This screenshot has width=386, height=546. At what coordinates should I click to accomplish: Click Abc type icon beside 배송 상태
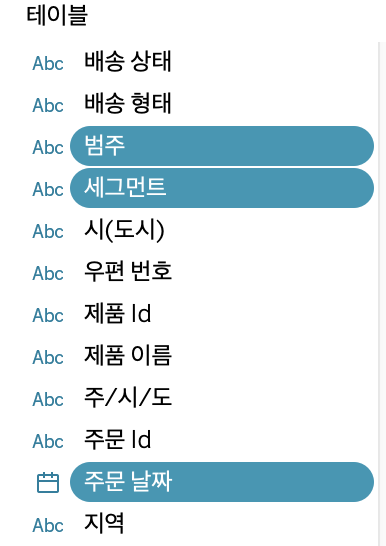click(x=48, y=64)
